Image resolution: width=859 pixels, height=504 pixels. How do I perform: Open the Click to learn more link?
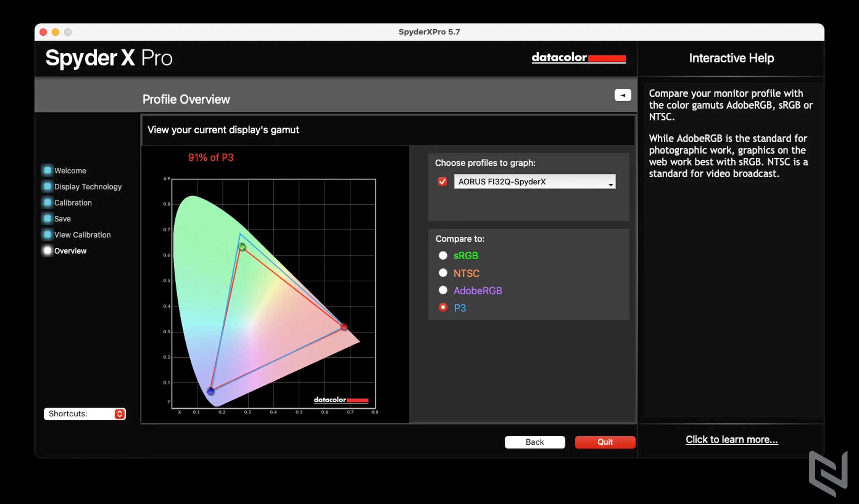click(x=731, y=439)
